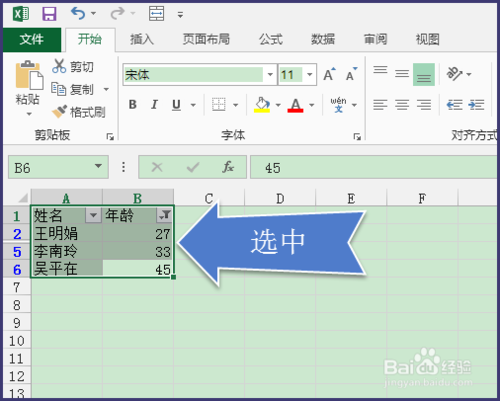
Task: Open the 年龄 column filter dropdown
Action: [x=165, y=215]
